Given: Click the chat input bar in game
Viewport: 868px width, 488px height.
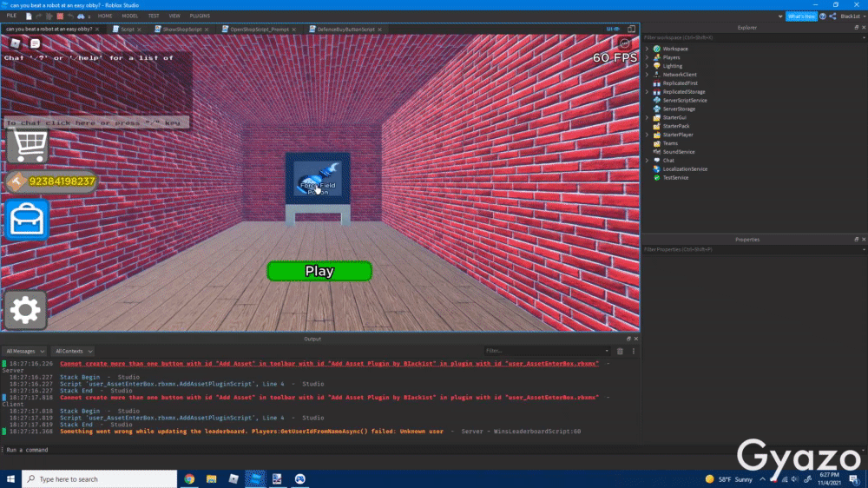Looking at the screenshot, I should pyautogui.click(x=97, y=122).
